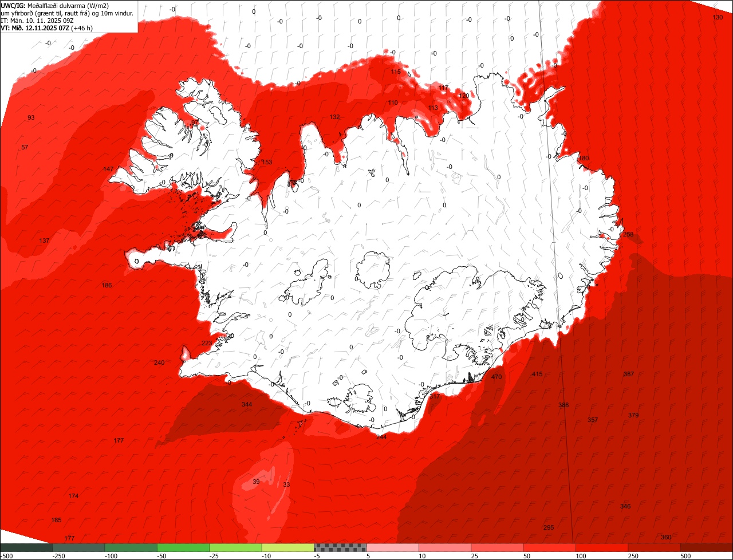Select the pale pink swatch between 5 and 10
733x560 pixels.
[x=393, y=547]
